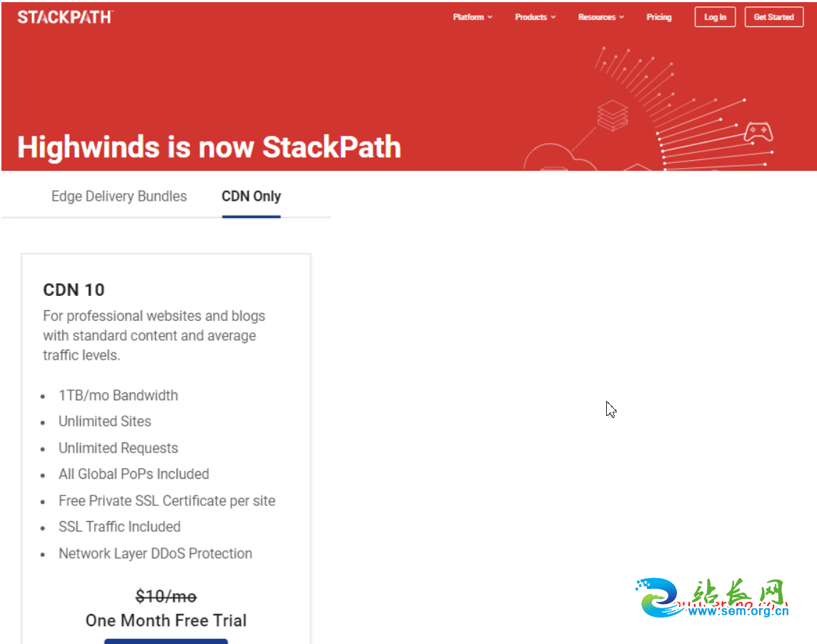The height and width of the screenshot is (644, 817).
Task: Click the CDN 10 plan heading
Action: click(74, 289)
